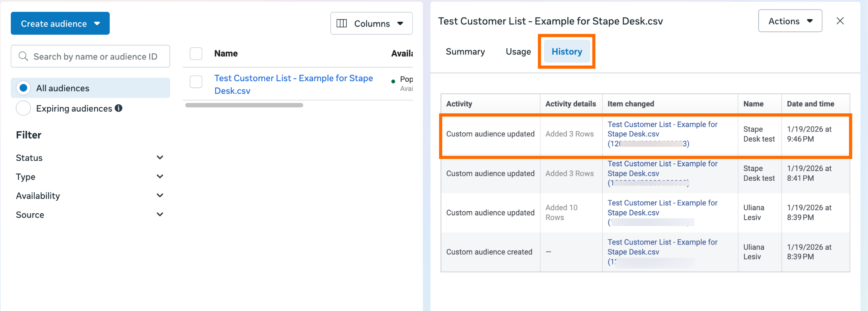Open Test Customer List audience link in table
The width and height of the screenshot is (868, 311).
[294, 84]
